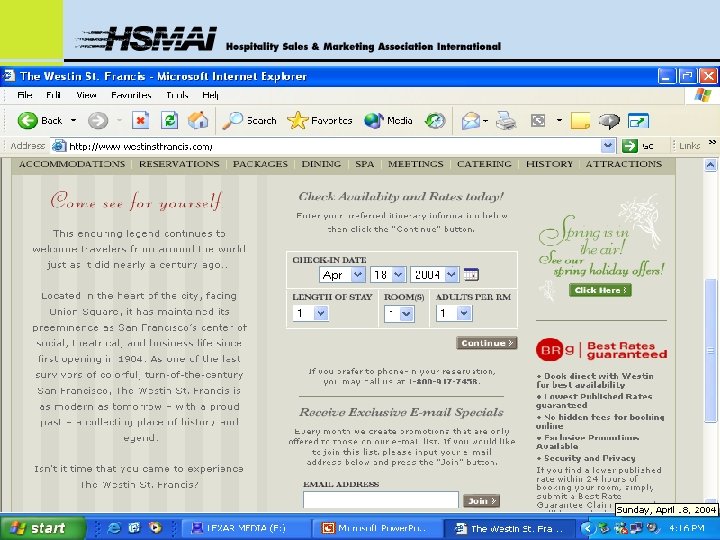The image size is (720, 540).
Task: Open the Windows Start button
Action: pos(43,528)
